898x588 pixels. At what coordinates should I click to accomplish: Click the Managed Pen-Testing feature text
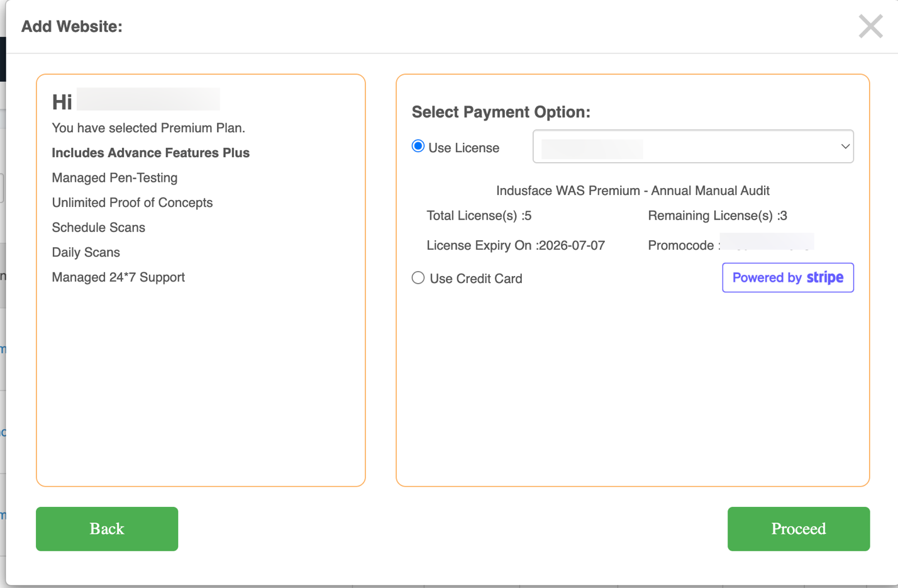[114, 178]
